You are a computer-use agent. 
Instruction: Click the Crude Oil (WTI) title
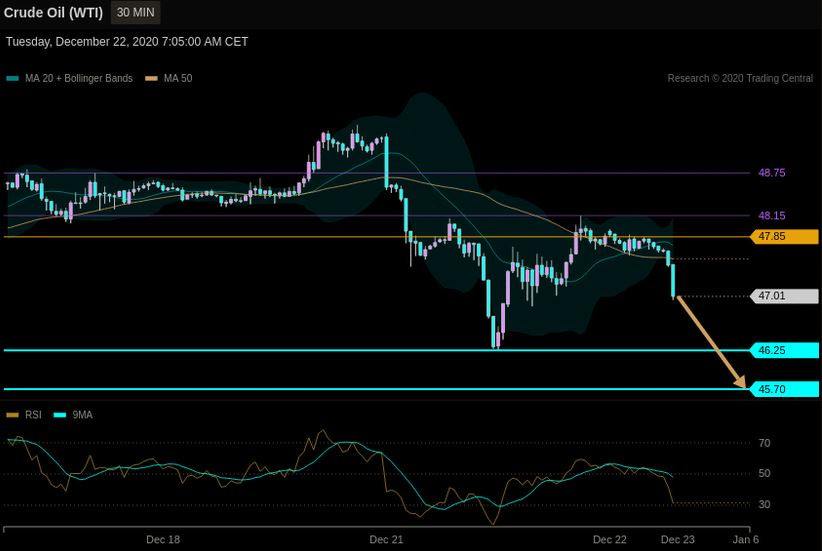coord(53,13)
